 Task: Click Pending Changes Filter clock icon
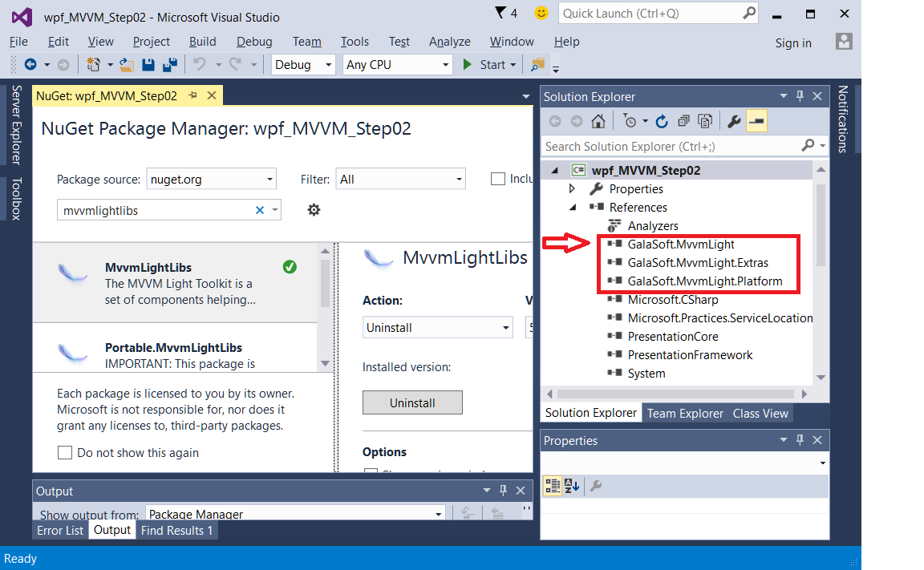630,121
